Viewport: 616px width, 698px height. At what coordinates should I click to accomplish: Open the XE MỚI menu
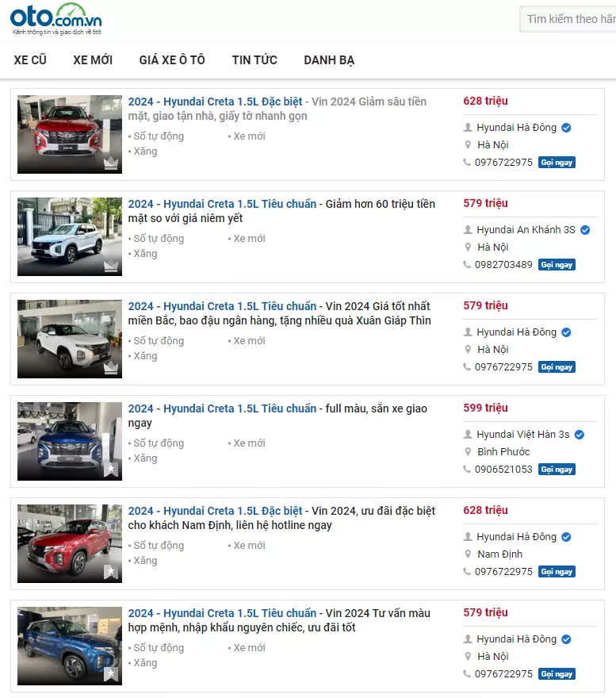(93, 60)
